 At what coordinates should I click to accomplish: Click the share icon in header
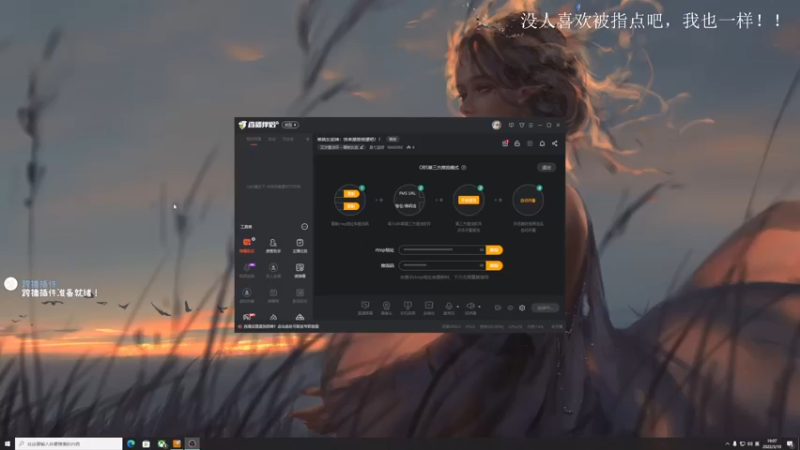pos(555,143)
